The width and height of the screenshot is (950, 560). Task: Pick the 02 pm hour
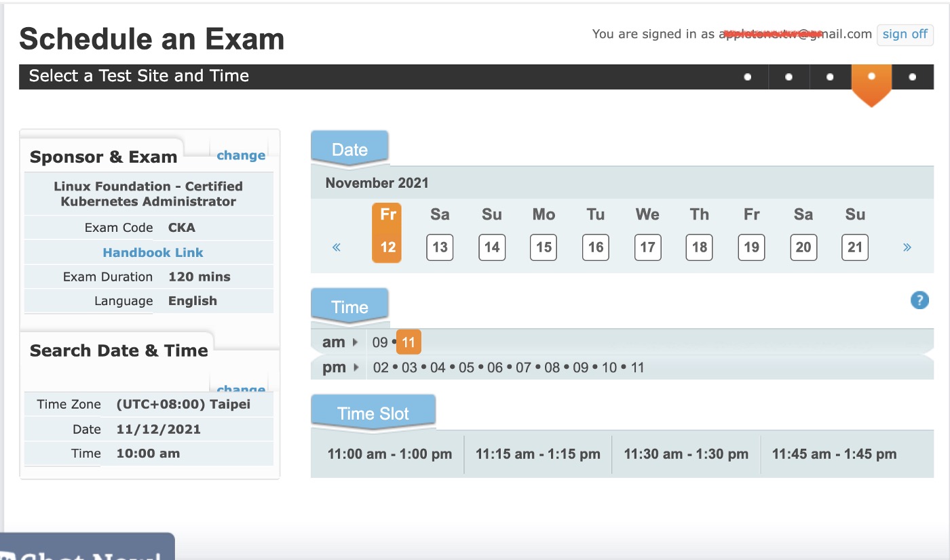[381, 368]
